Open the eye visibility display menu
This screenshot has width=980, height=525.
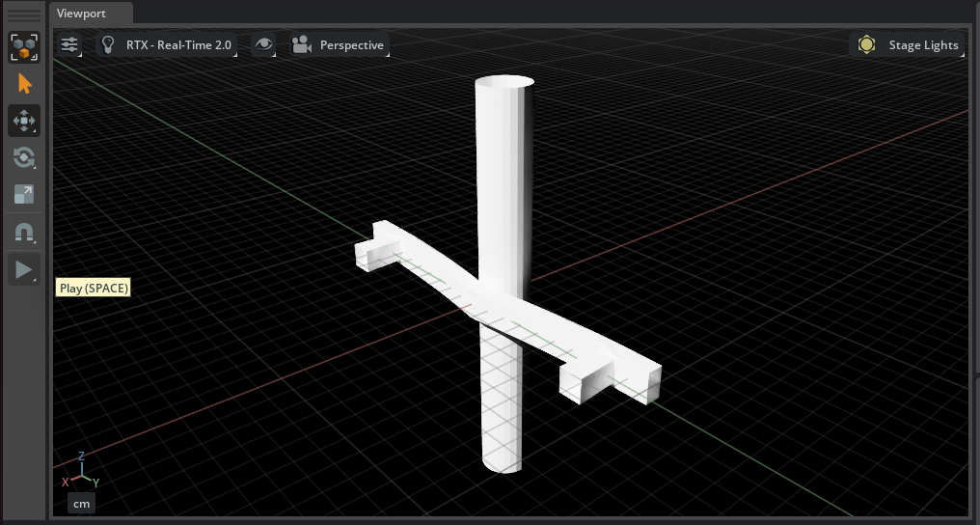tap(263, 45)
